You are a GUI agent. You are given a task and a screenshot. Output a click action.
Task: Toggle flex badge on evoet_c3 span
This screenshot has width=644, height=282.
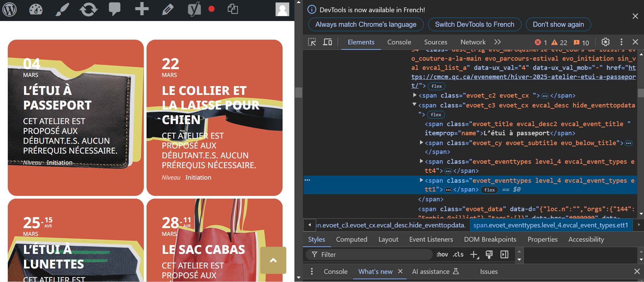(436, 115)
